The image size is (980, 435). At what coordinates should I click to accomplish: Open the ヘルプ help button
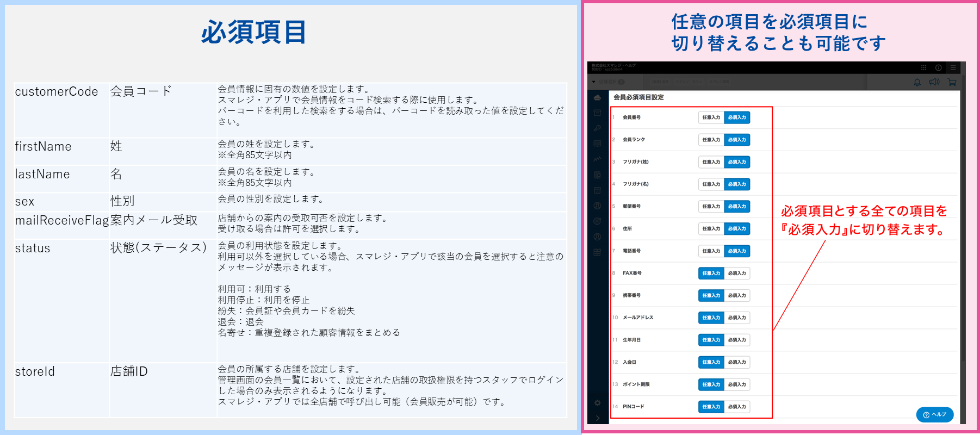coord(935,414)
